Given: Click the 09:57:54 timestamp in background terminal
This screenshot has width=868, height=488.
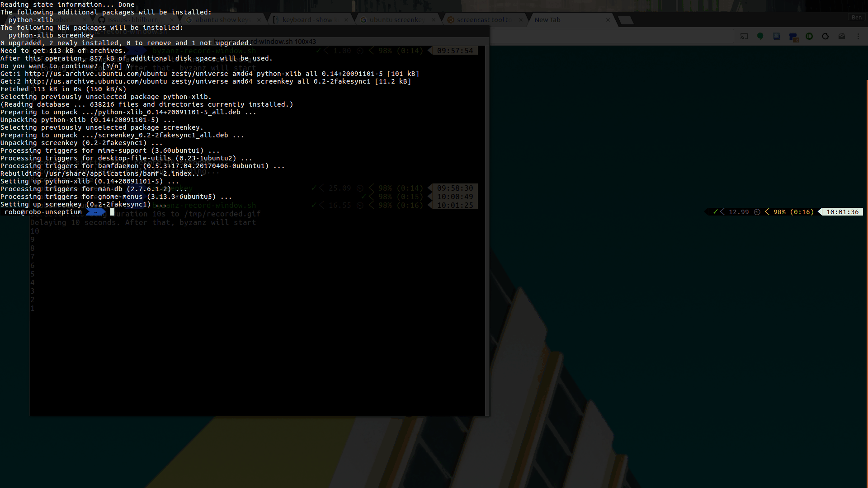Looking at the screenshot, I should [x=455, y=51].
